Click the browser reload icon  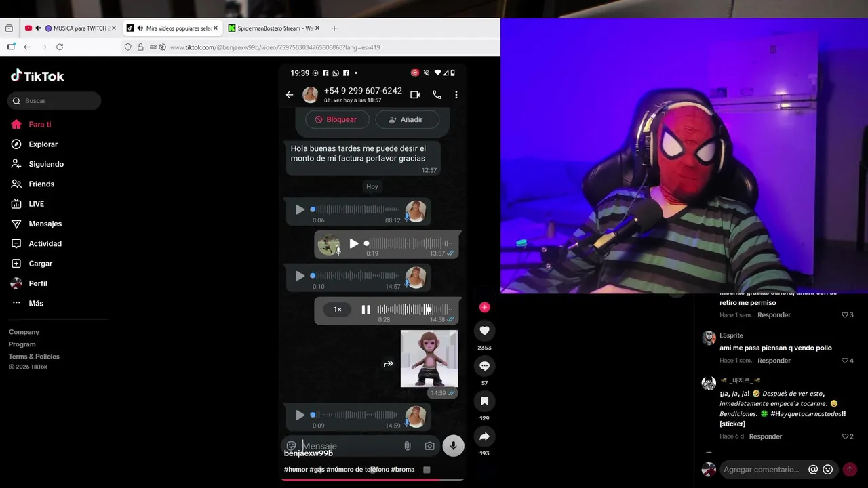click(x=60, y=47)
